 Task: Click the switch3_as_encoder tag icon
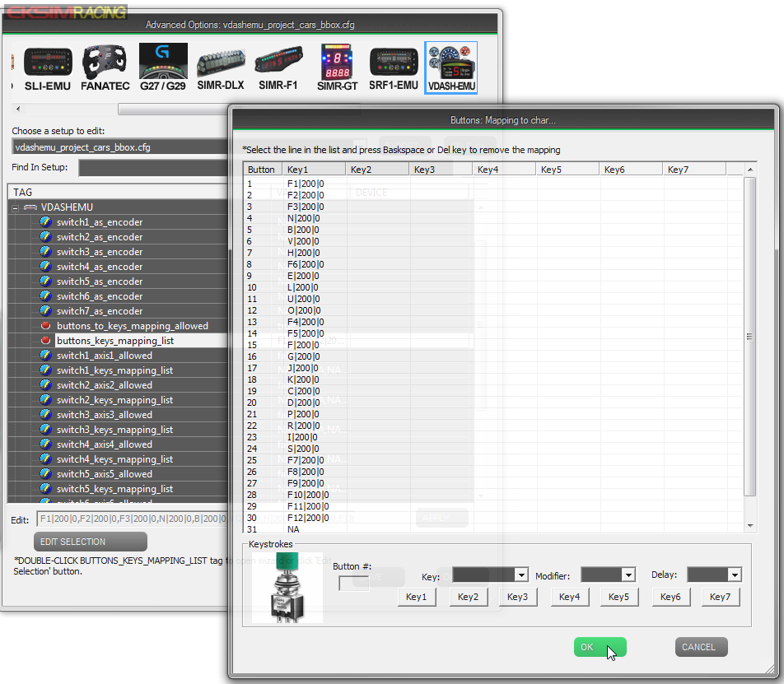[x=45, y=252]
